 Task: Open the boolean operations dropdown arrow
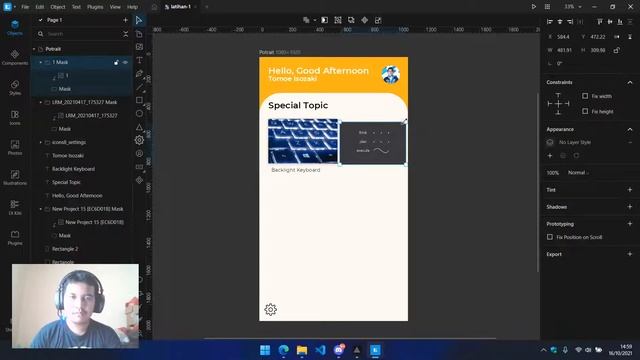coord(315,20)
